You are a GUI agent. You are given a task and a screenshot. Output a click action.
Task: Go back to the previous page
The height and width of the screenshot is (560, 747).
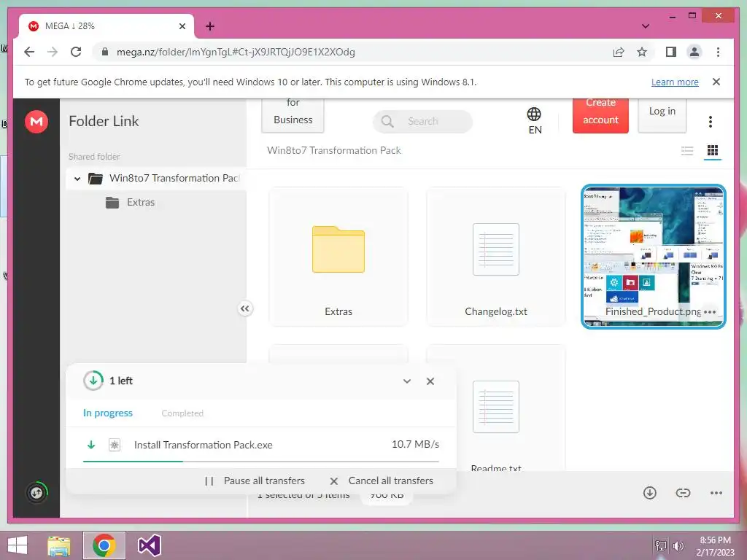(29, 52)
